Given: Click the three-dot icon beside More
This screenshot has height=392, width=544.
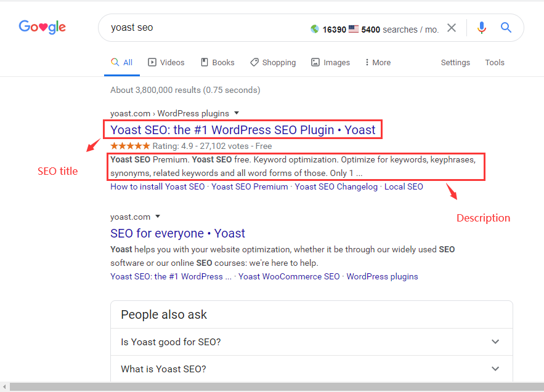Looking at the screenshot, I should point(367,62).
